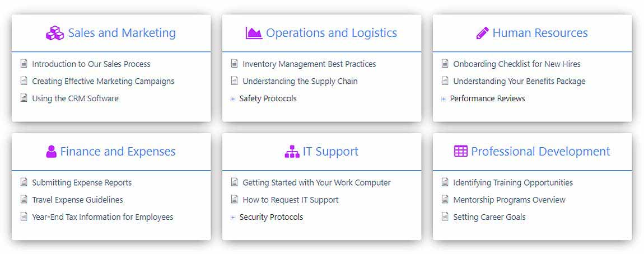The height and width of the screenshot is (254, 644).
Task: Open the Sales and Marketing category heading
Action: click(x=122, y=34)
